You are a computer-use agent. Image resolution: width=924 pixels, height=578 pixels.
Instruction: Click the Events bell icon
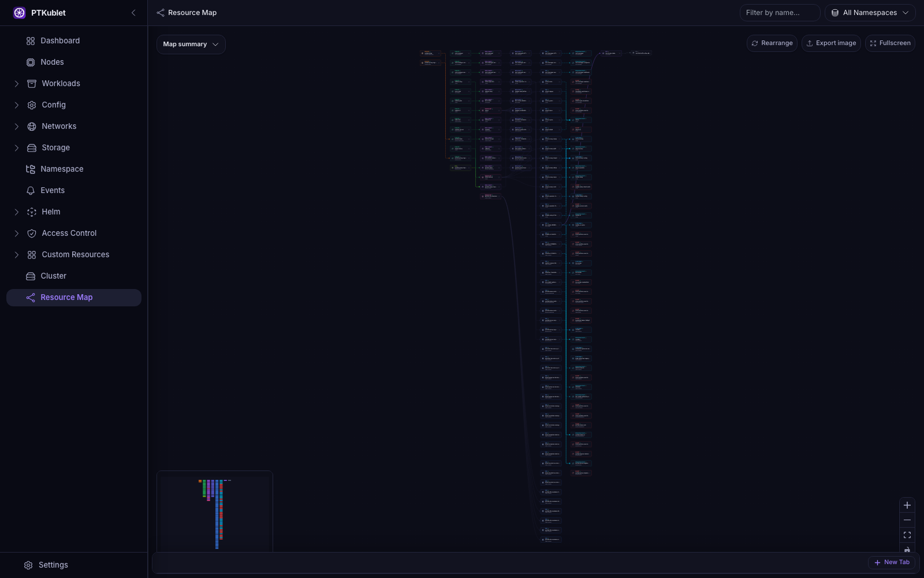31,191
